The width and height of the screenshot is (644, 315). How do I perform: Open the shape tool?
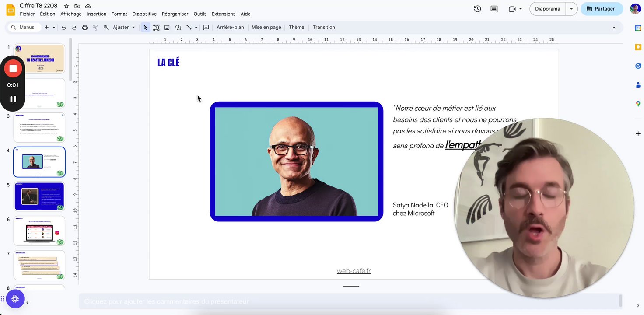178,27
